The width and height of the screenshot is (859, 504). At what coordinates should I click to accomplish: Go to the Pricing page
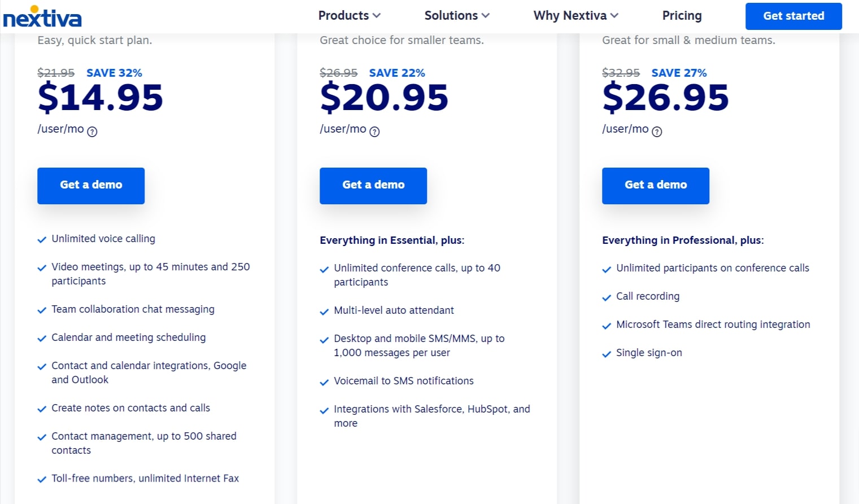coord(682,16)
